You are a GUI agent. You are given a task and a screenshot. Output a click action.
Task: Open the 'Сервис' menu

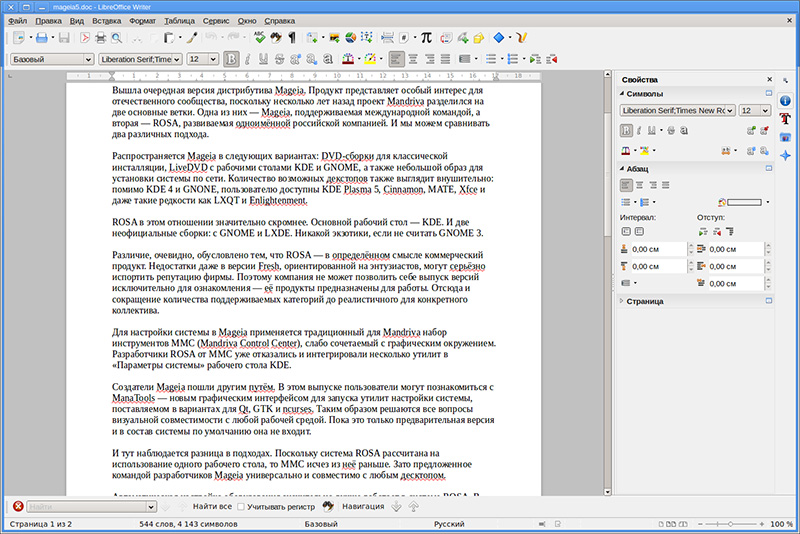(x=216, y=21)
